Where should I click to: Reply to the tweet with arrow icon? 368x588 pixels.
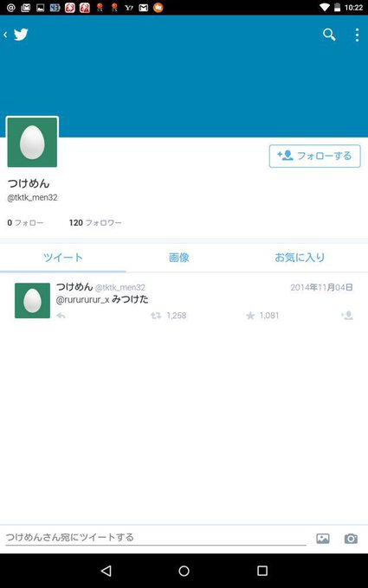pos(61,316)
